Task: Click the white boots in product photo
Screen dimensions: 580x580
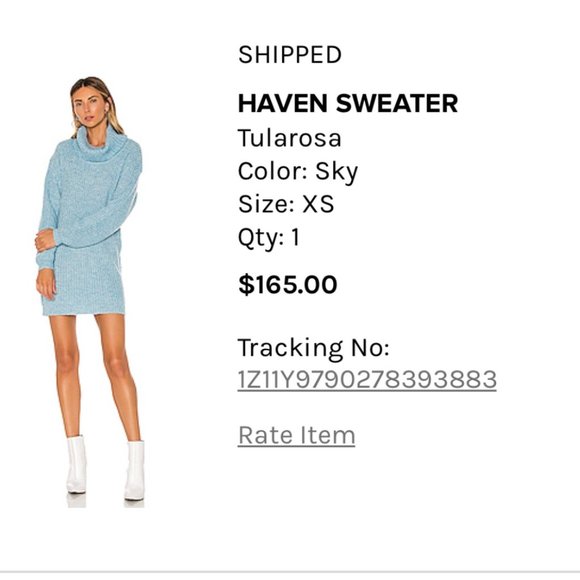Action: [105, 468]
